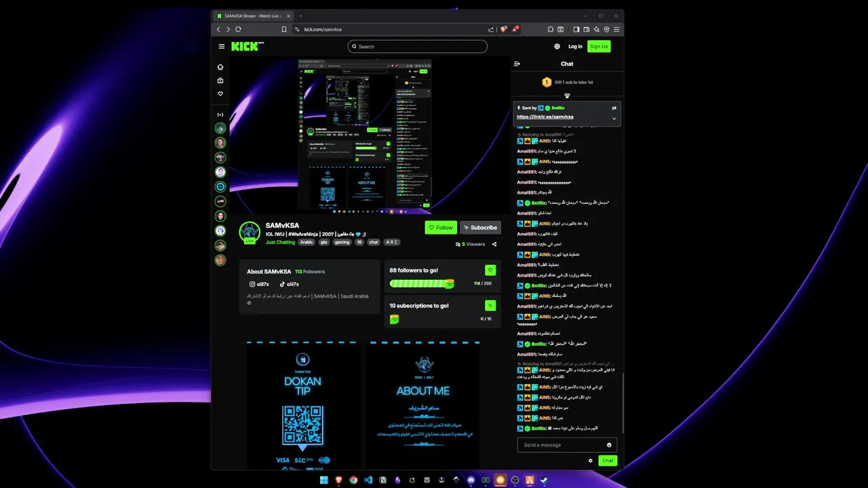Toggle the browser sidebar panel
The height and width of the screenshot is (488, 868).
click(576, 29)
